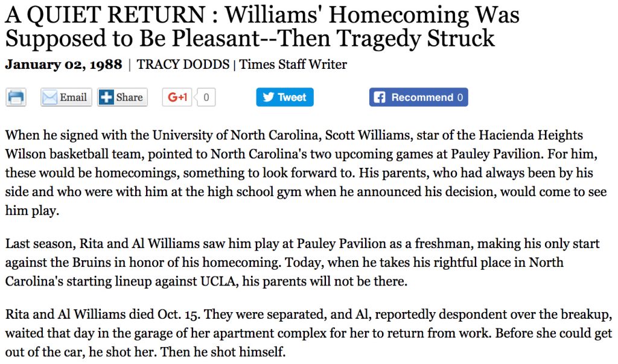Click the printer icon to print article

click(x=16, y=97)
